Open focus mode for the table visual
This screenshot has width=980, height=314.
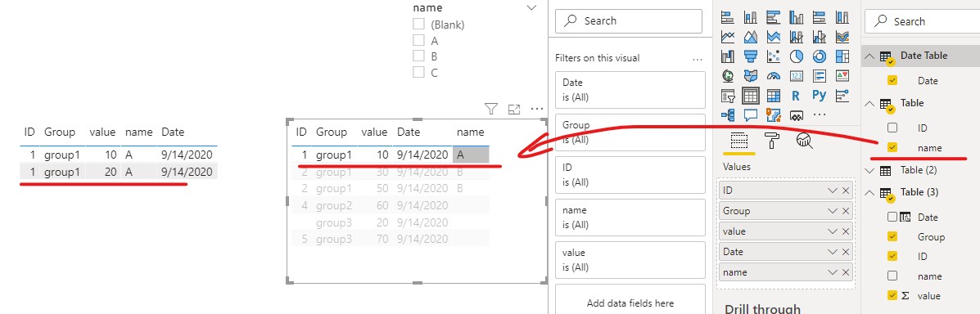pyautogui.click(x=514, y=110)
